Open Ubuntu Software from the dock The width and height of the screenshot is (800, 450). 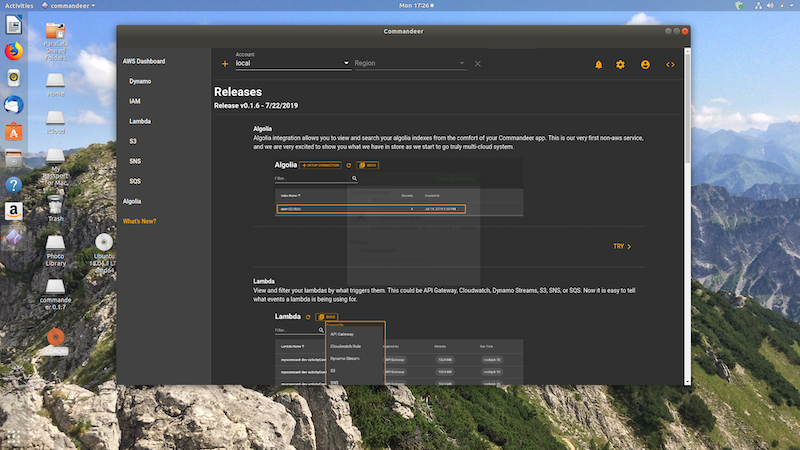pyautogui.click(x=14, y=132)
